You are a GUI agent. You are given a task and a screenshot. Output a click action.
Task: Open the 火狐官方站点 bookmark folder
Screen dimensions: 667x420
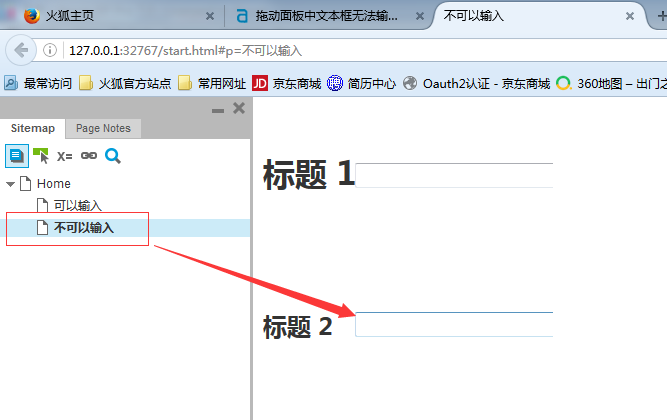[x=125, y=83]
